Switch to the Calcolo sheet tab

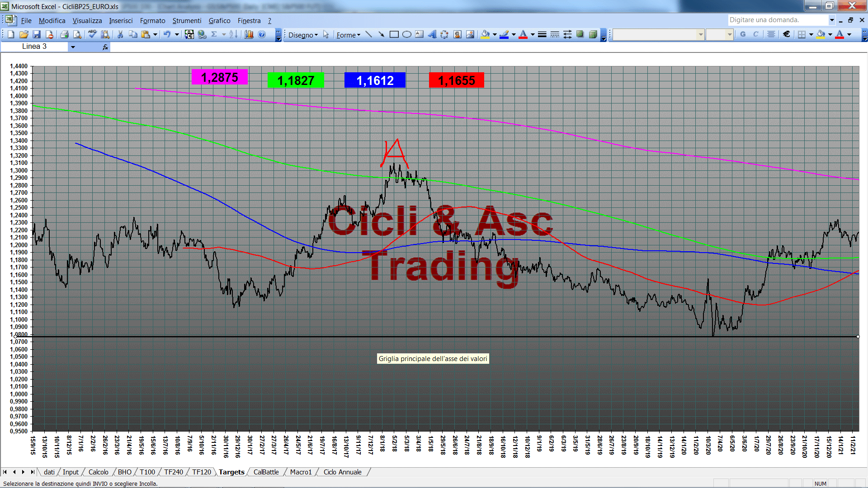tap(98, 472)
